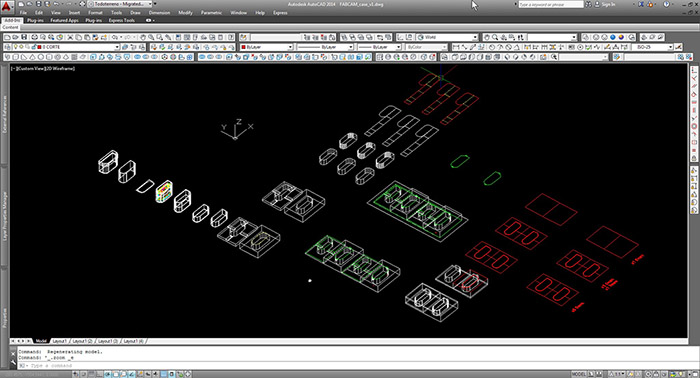This screenshot has width=700, height=378.
Task: Click the Cut icon in the Standard toolbar
Action: tap(70, 37)
